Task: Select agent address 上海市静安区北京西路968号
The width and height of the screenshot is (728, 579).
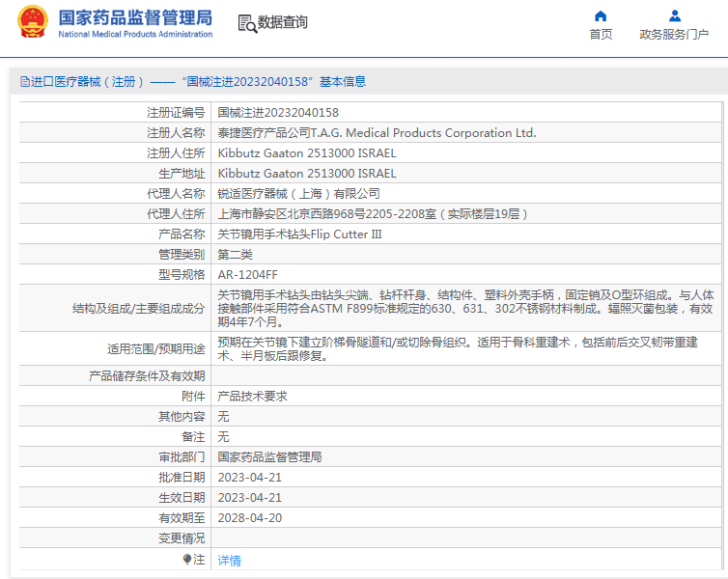Action: (373, 214)
